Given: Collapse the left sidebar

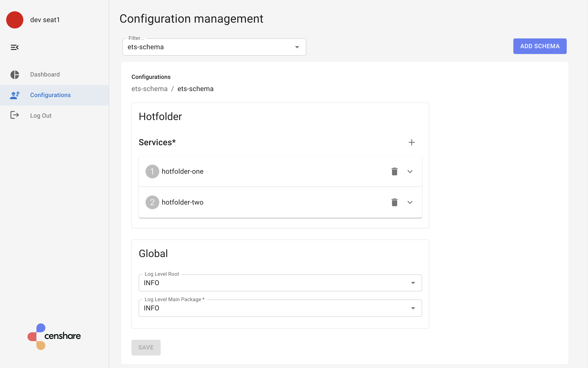Looking at the screenshot, I should (15, 47).
